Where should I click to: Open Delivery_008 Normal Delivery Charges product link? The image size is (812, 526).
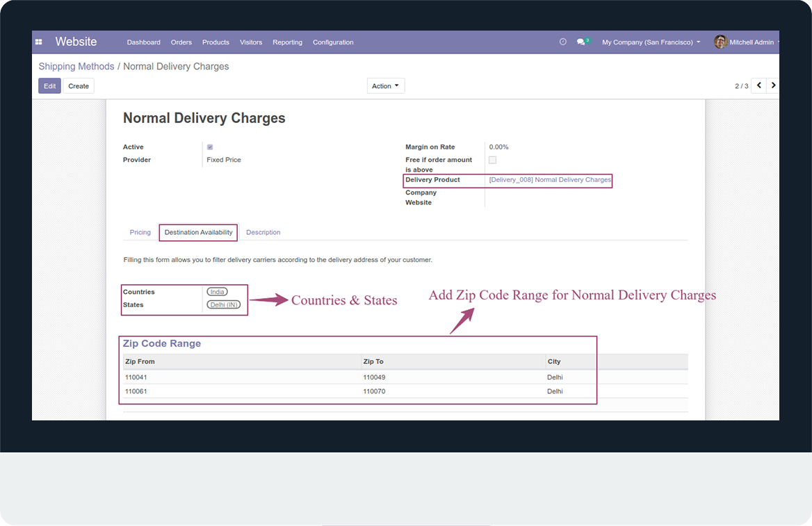pos(550,180)
